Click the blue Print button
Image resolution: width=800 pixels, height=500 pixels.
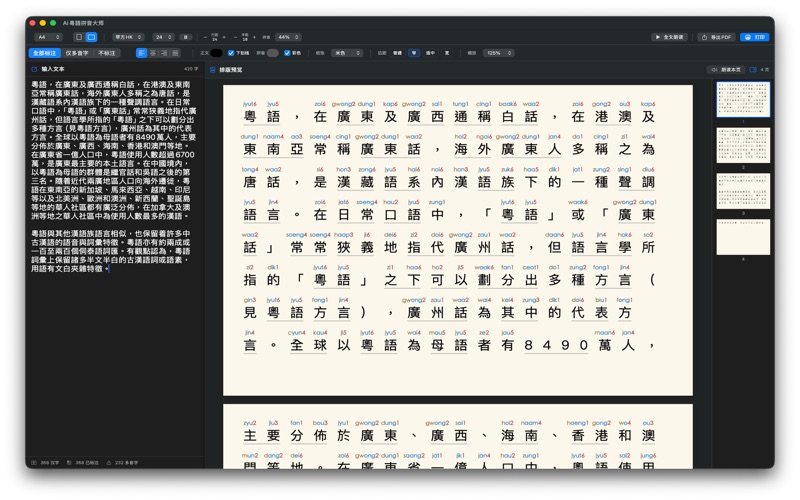point(755,37)
